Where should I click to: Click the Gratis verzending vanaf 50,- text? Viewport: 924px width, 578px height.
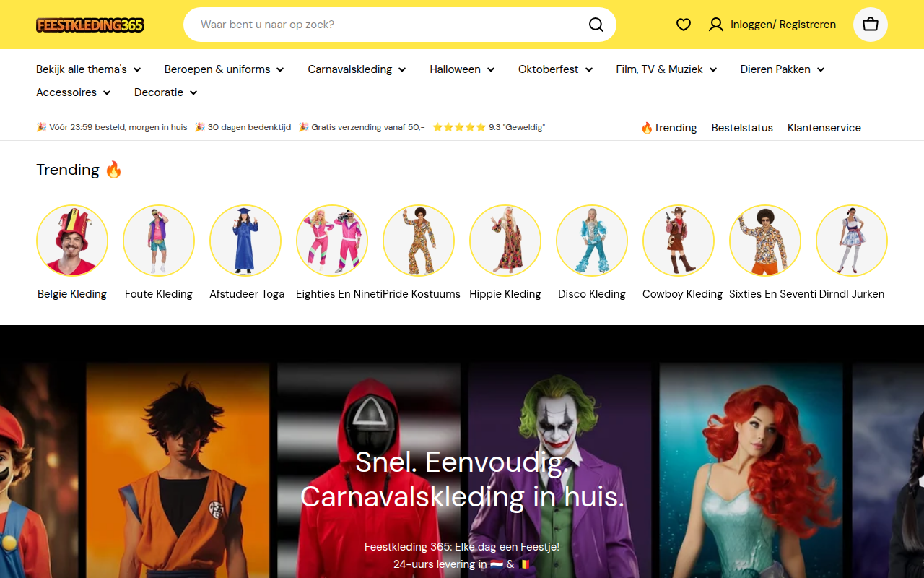point(368,127)
